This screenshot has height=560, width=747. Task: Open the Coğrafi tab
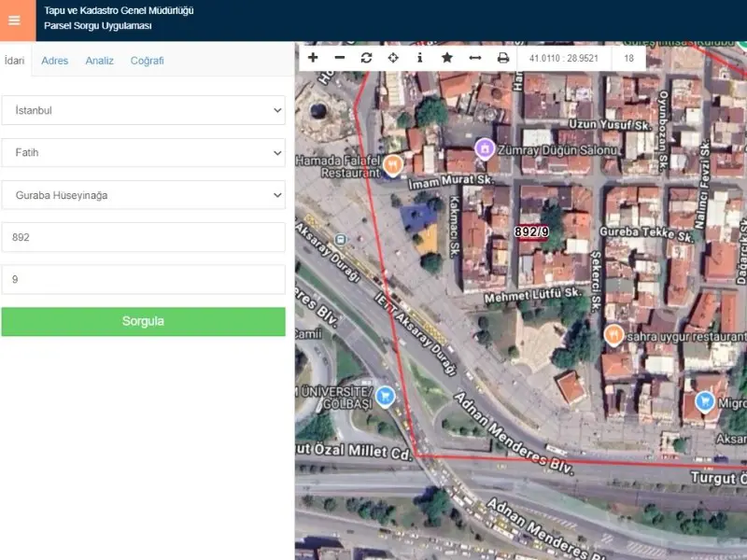click(148, 61)
